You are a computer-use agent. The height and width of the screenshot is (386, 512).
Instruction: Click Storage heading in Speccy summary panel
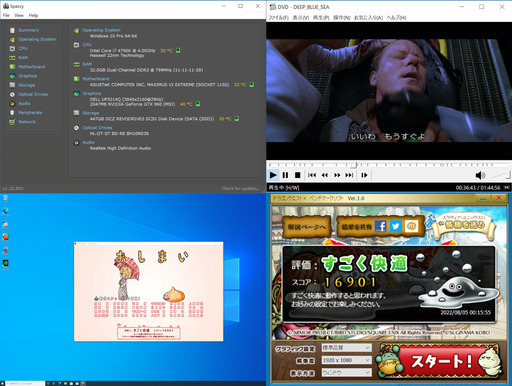tap(91, 113)
